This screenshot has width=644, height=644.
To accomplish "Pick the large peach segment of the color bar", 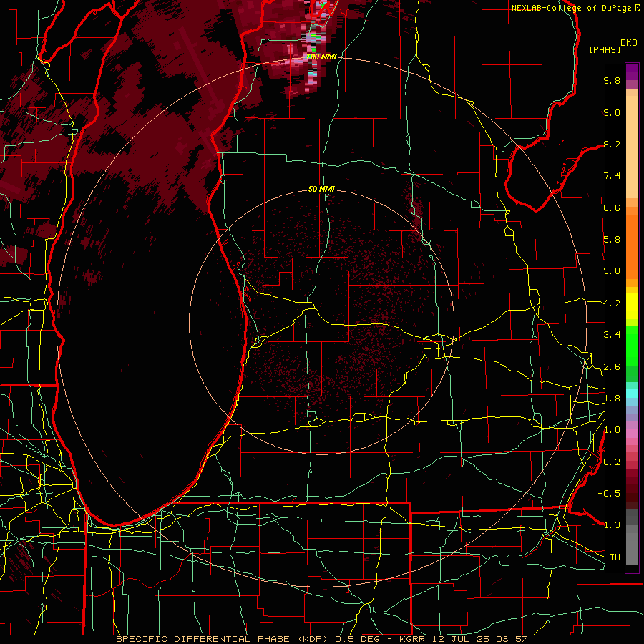I will coord(632,147).
